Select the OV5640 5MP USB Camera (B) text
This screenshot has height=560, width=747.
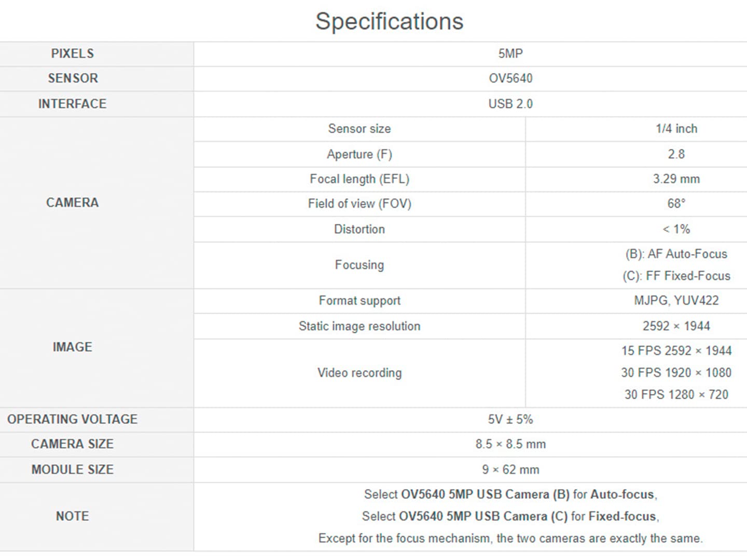tap(486, 495)
